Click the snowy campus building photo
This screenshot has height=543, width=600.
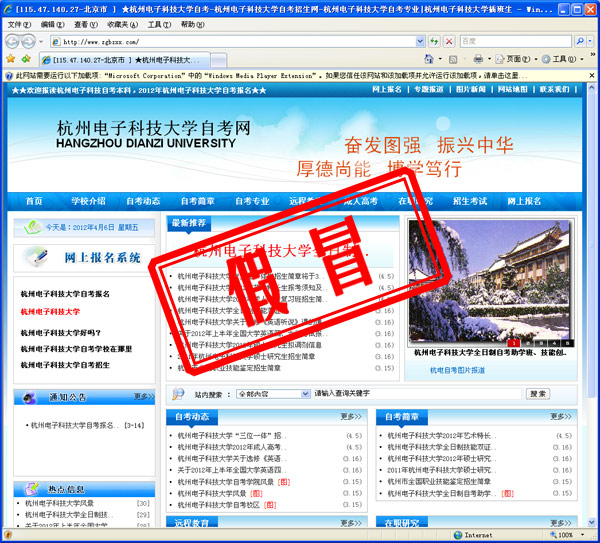tap(490, 280)
